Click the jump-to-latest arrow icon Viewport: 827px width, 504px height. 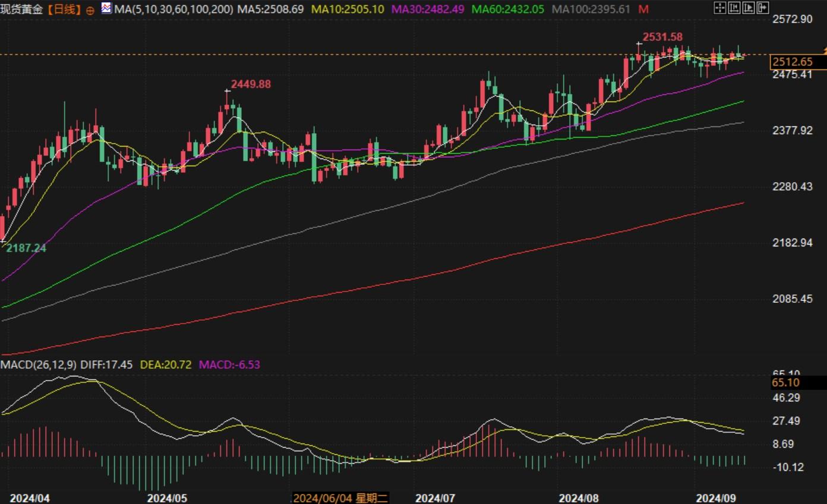(763, 8)
